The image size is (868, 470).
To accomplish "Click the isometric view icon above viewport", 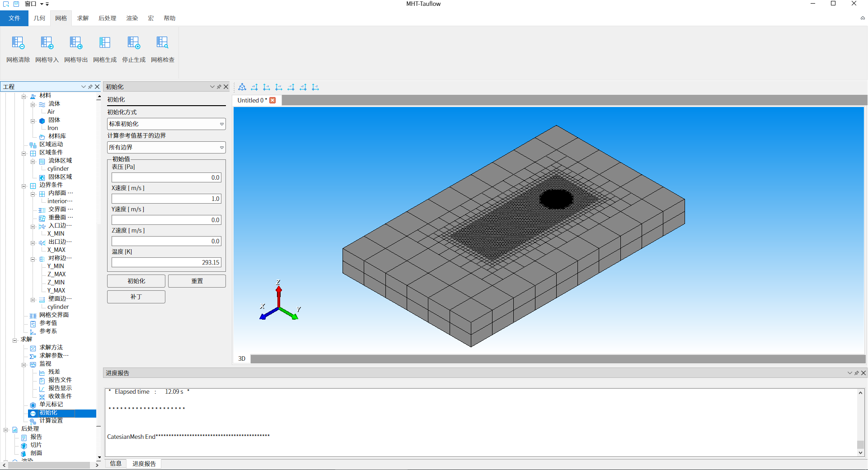I will (x=242, y=87).
